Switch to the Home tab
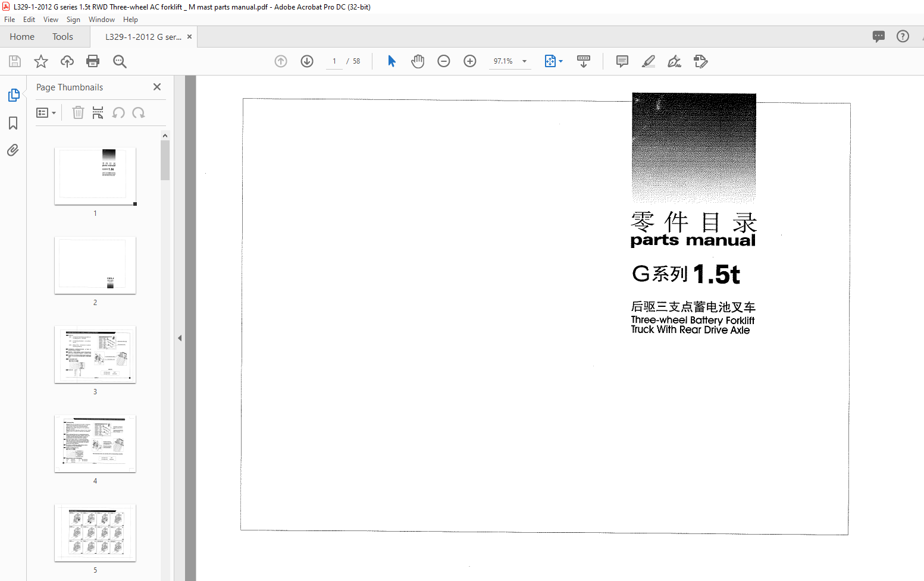The height and width of the screenshot is (581, 924). (x=22, y=37)
